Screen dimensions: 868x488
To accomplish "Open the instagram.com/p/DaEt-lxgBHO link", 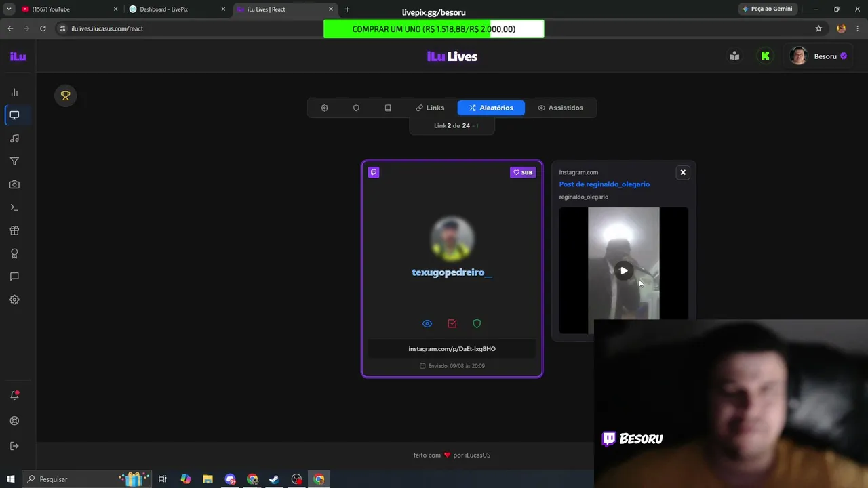I will tap(452, 349).
